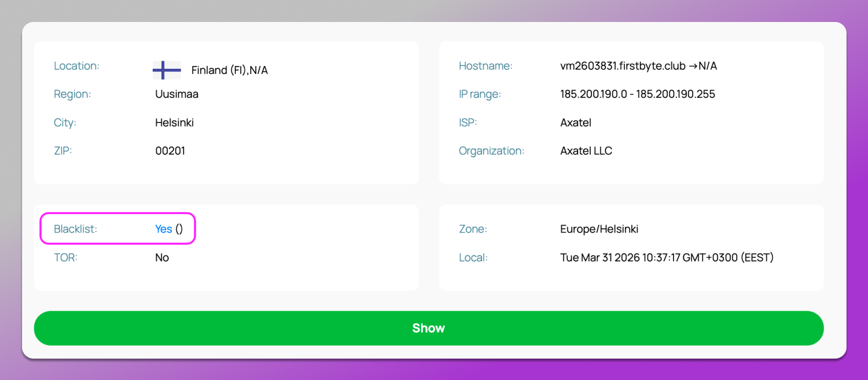Click the Helsinki city value

[174, 123]
